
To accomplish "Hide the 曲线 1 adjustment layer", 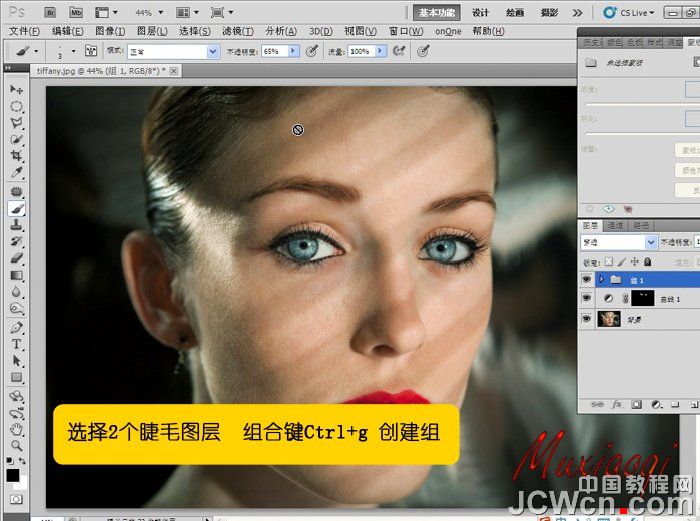I will (587, 299).
